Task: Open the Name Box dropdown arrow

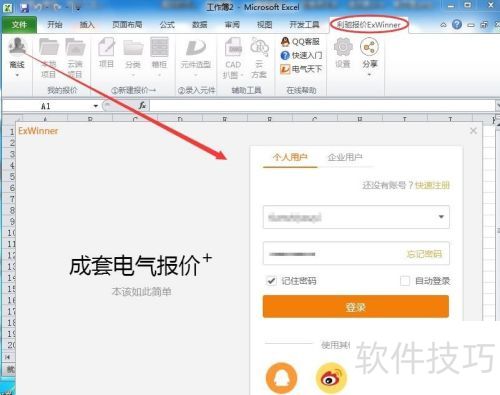Action: (x=96, y=106)
